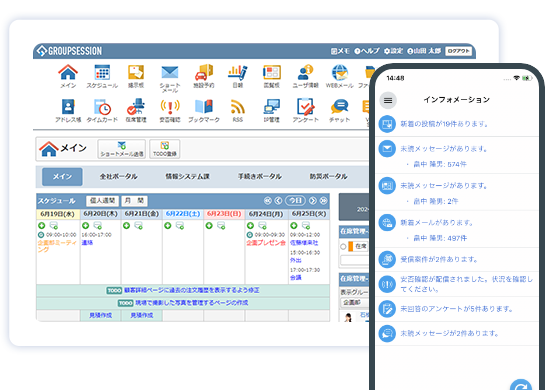Open 設定 in the header bar
Screen dimensions: 550x390
393,51
